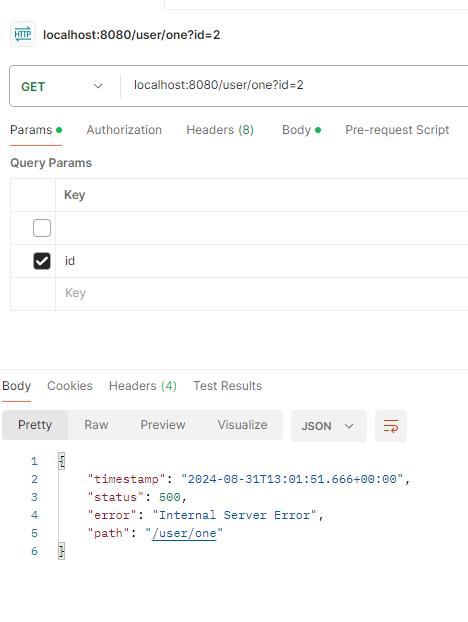Viewport: 468px width, 622px height.
Task: Open the Headers (8) request tab
Action: point(220,130)
